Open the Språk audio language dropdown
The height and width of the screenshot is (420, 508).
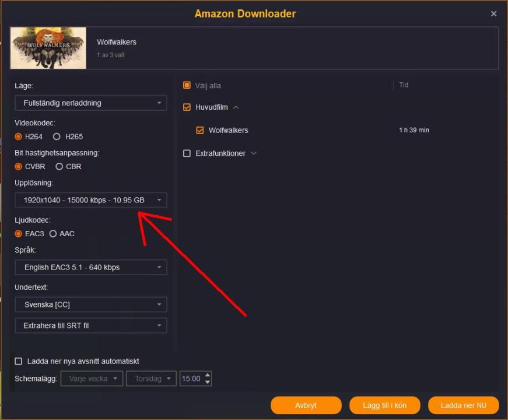coord(91,267)
